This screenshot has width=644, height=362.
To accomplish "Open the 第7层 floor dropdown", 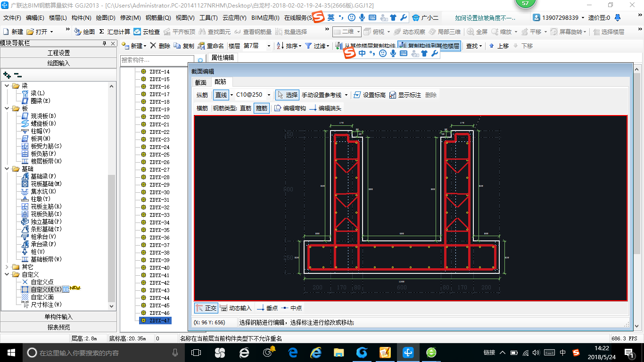I will (x=269, y=46).
